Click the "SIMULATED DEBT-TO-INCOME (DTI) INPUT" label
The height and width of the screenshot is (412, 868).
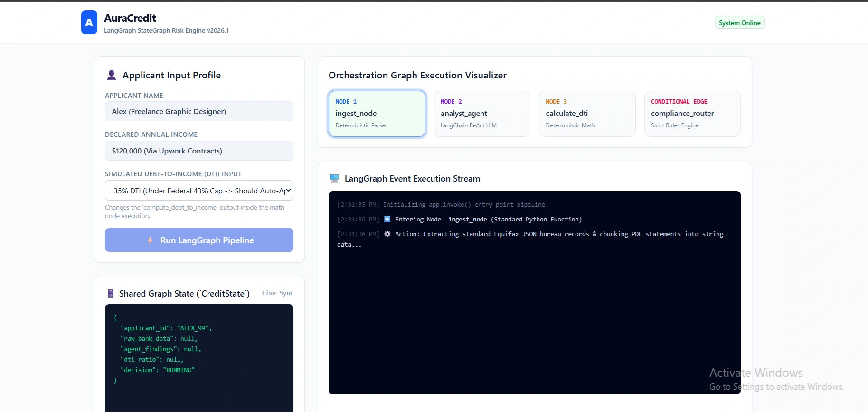coord(173,174)
